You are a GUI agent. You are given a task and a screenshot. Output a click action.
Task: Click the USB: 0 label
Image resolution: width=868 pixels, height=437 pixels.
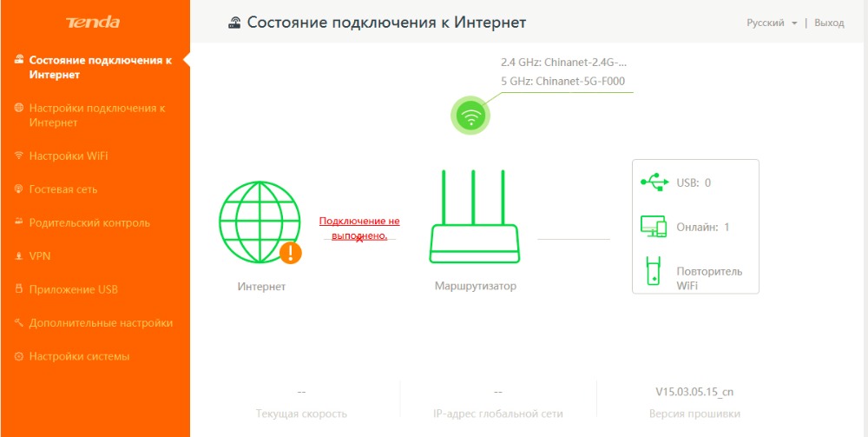pos(694,182)
